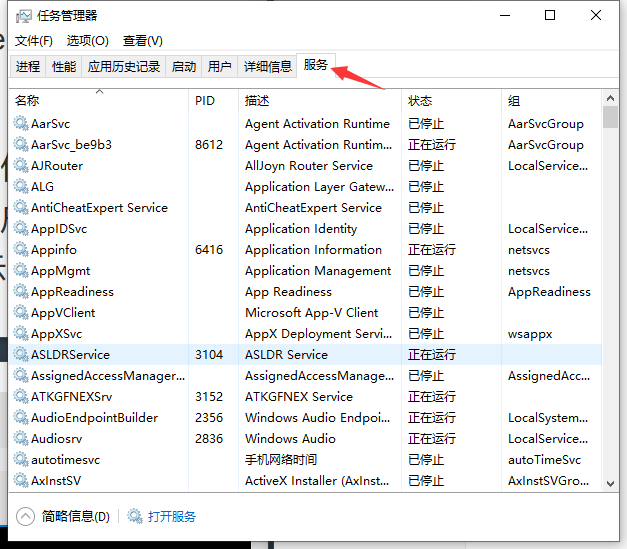Click the gear icon next to AppReadiness

[21, 291]
